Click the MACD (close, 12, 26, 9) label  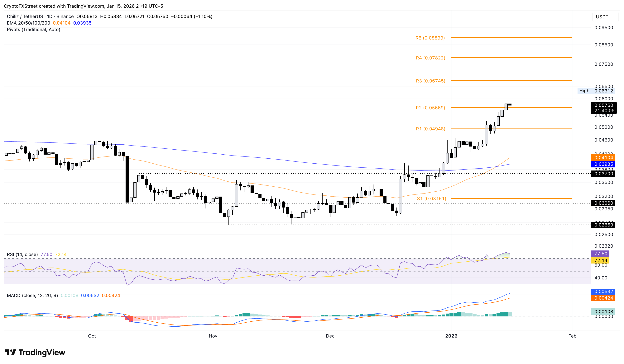click(x=32, y=295)
